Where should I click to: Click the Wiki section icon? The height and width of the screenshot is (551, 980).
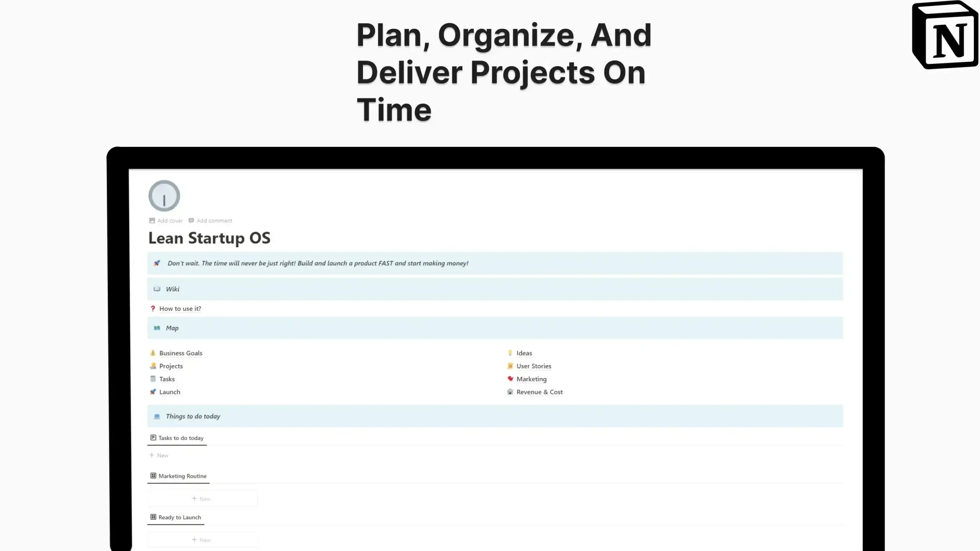click(x=156, y=289)
